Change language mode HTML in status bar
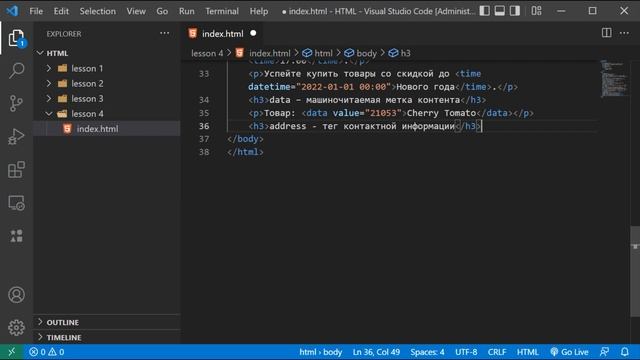This screenshot has width=640, height=360. (527, 352)
